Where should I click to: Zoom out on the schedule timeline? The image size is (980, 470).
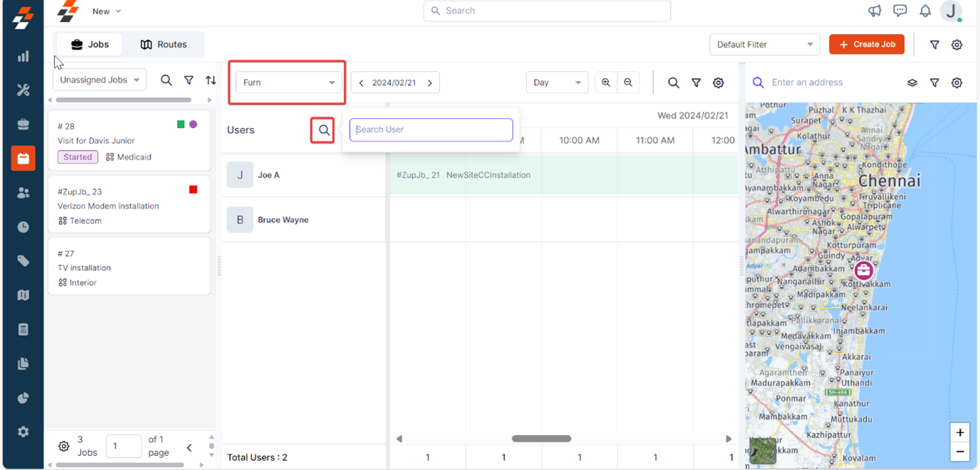point(628,82)
